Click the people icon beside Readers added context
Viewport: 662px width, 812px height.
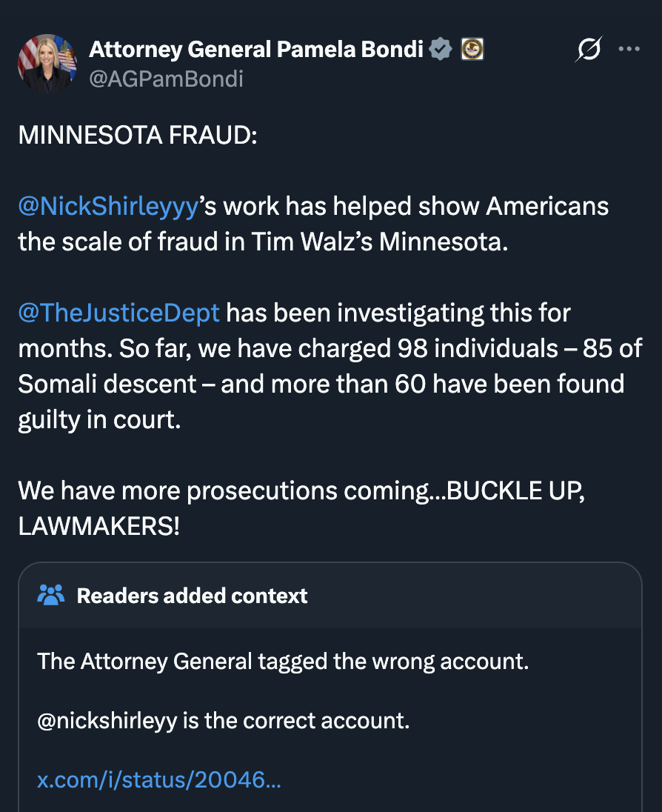[51, 595]
